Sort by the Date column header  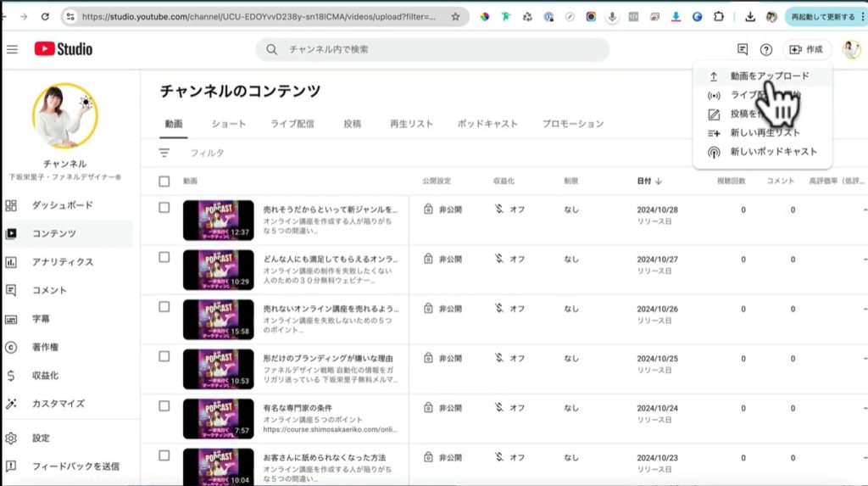click(649, 181)
